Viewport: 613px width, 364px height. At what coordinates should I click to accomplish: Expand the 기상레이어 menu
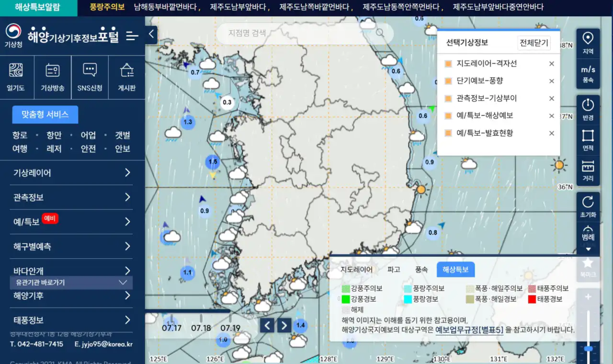pyautogui.click(x=71, y=173)
